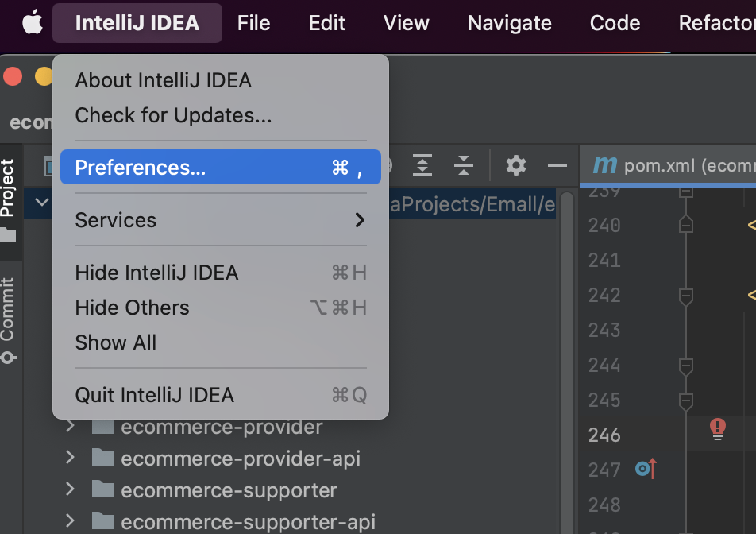Click the red error bulb on line 246
This screenshot has height=534, width=756.
click(x=718, y=430)
